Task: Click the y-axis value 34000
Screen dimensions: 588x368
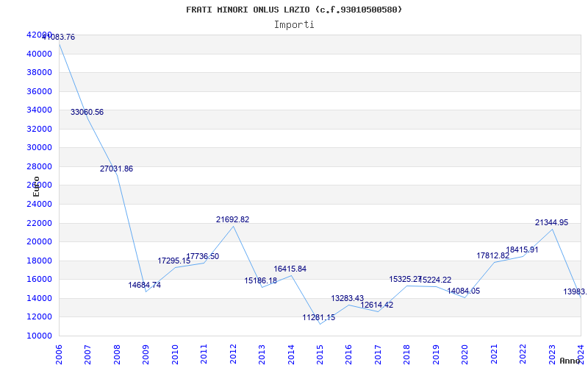Action: [39, 110]
